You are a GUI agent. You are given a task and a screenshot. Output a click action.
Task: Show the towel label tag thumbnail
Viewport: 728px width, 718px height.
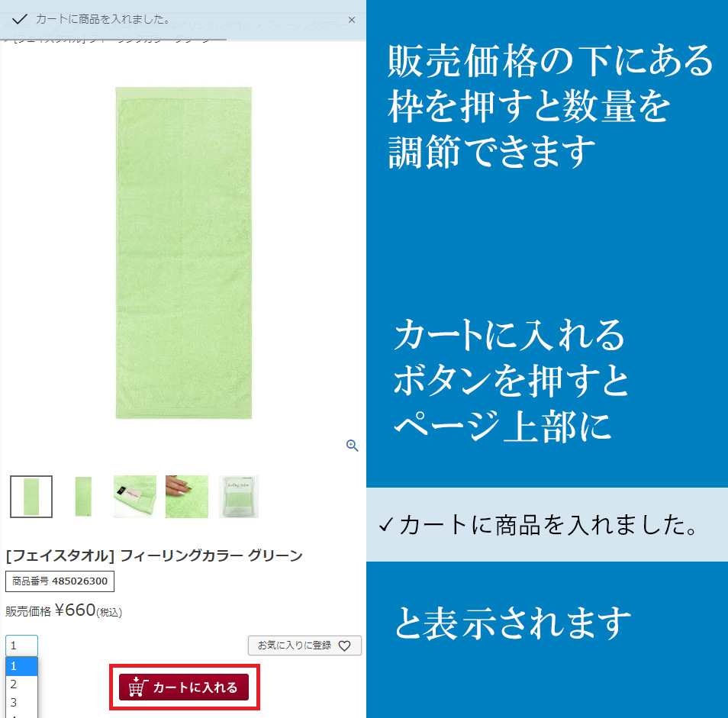(x=135, y=497)
